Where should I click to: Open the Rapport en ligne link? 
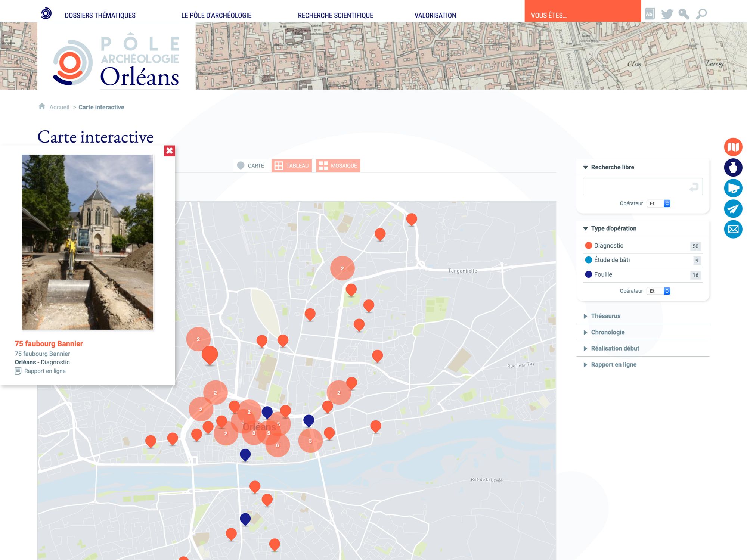pos(44,371)
